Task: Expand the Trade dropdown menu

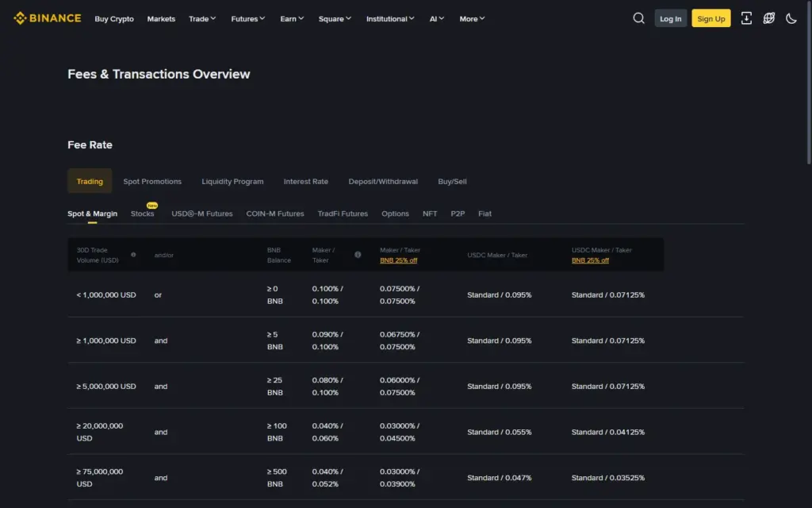Action: pos(202,19)
